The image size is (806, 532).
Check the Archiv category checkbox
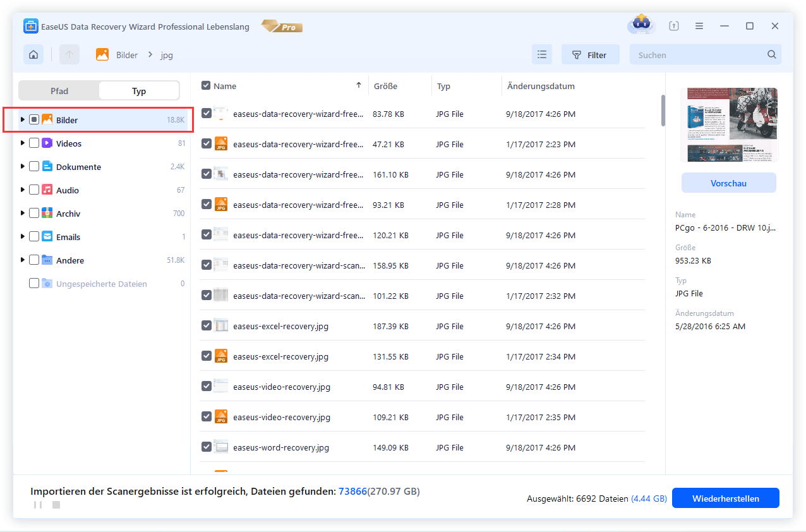(34, 214)
